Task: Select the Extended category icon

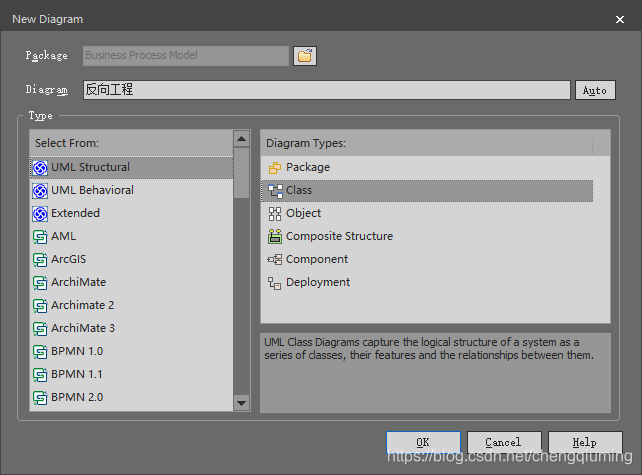Action: click(40, 213)
